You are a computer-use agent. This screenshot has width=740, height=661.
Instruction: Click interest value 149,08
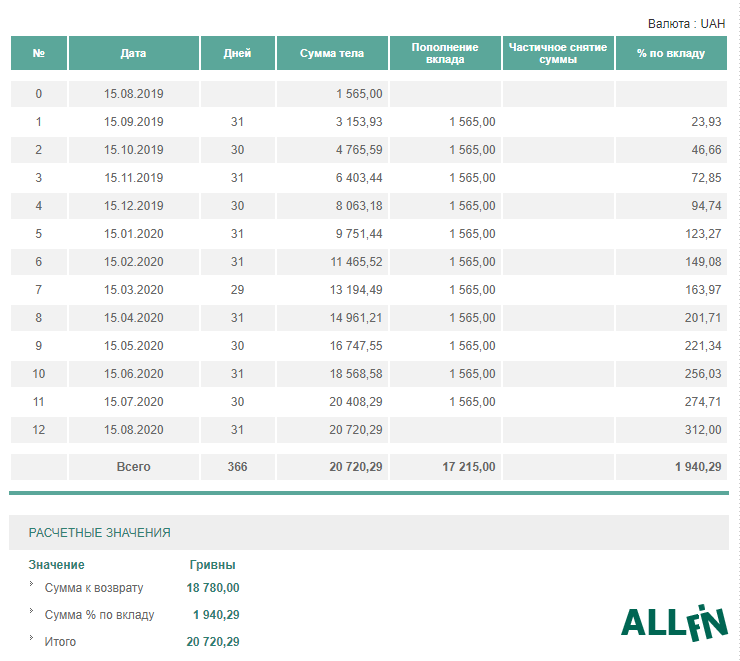coord(703,262)
